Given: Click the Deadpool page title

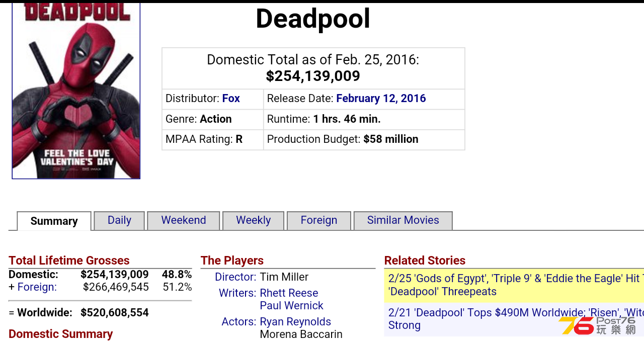Looking at the screenshot, I should [313, 19].
